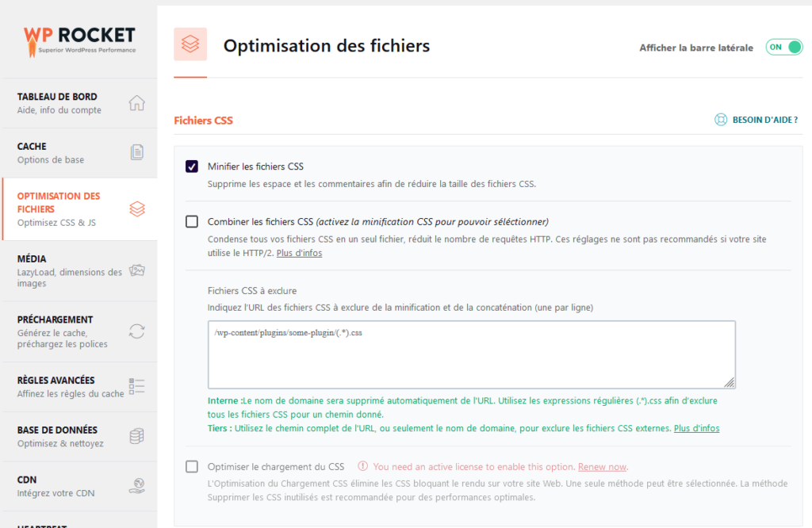Click the Fichiers CSS section heading
812x528 pixels.
tap(204, 121)
